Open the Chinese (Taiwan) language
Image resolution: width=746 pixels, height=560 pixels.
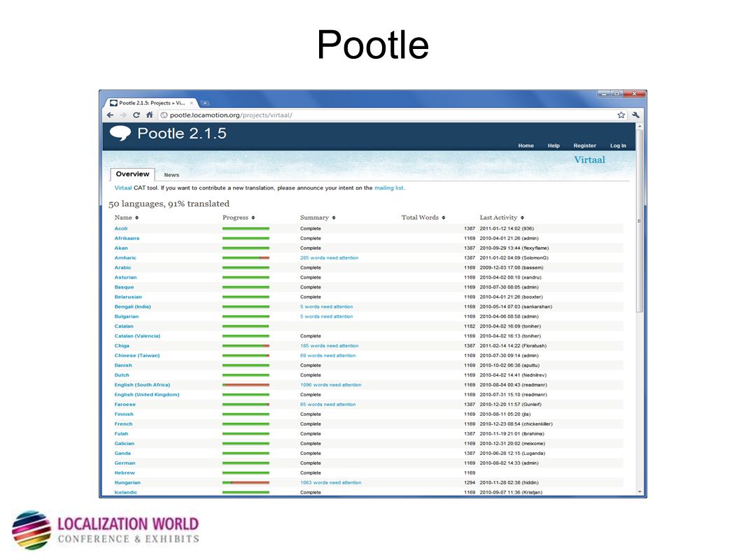coord(137,356)
